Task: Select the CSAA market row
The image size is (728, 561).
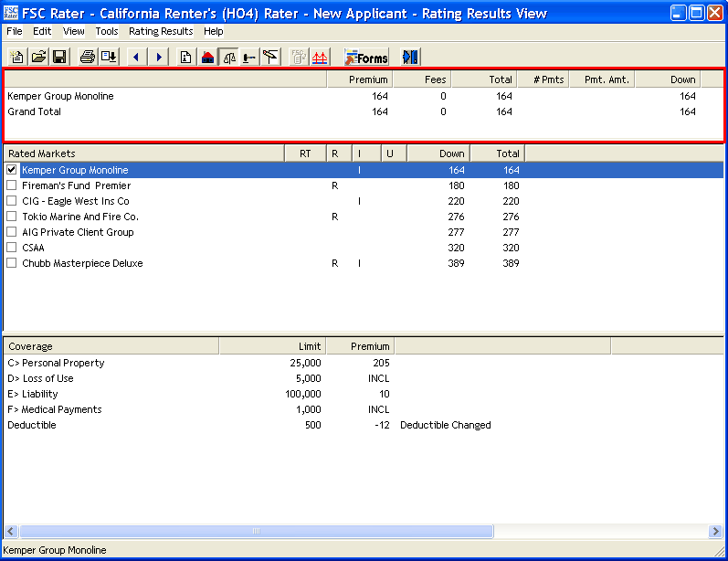Action: 364,248
